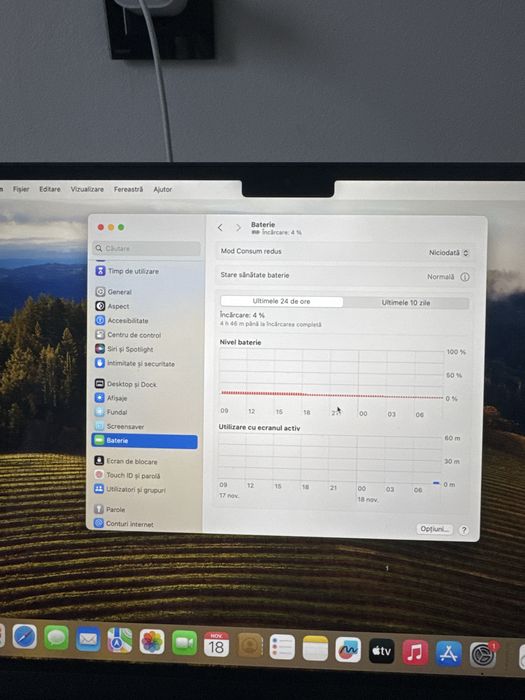Screen dimensions: 525x700
Task: Open Maps app in the Dock
Action: coord(120,641)
